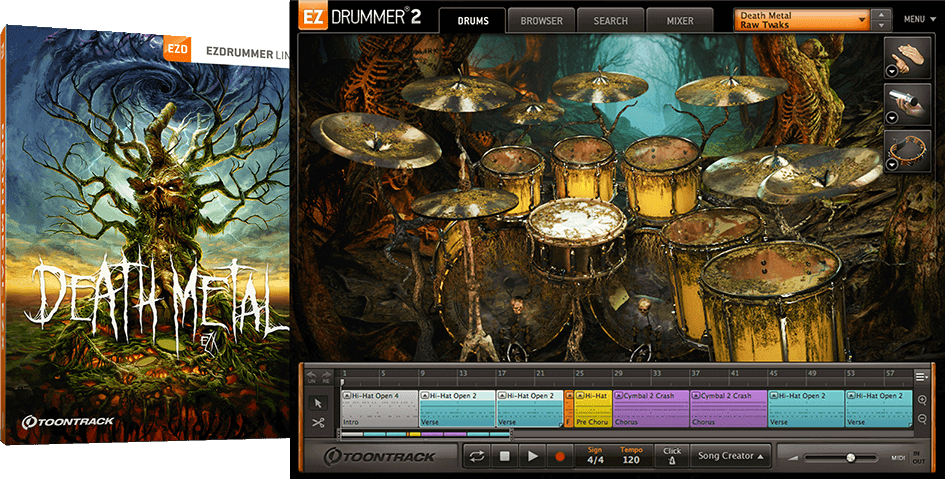Open the MENU dropdown
The width and height of the screenshot is (945, 479).
click(x=920, y=19)
